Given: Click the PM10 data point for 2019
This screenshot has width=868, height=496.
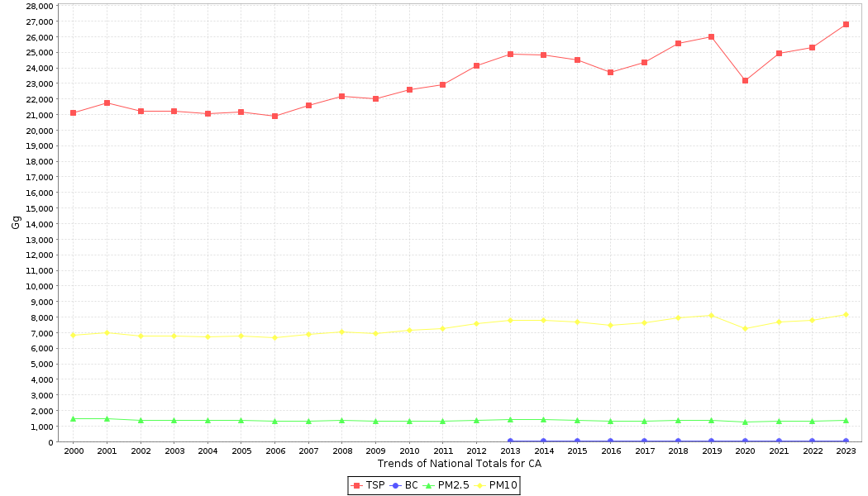Looking at the screenshot, I should coord(711,315).
